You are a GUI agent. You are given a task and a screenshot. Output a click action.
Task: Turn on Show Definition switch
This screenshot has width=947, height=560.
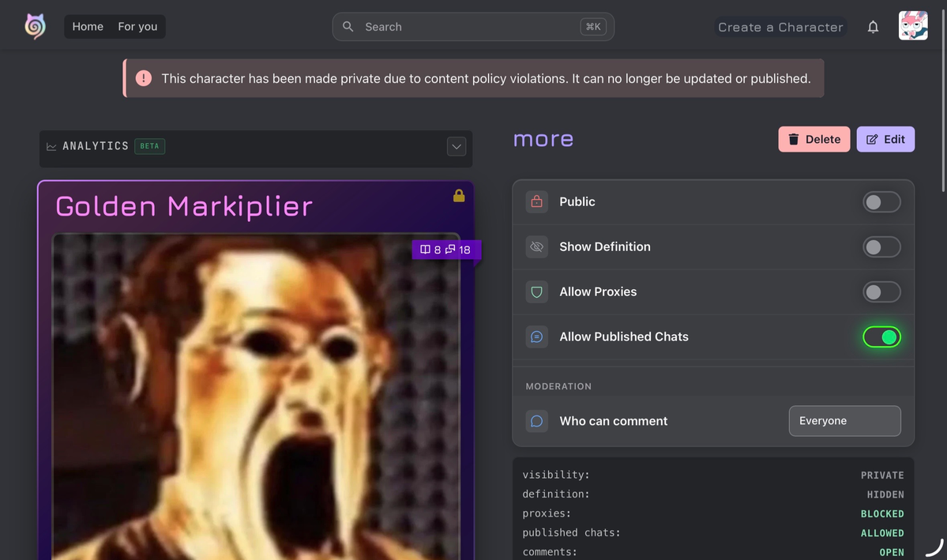click(x=881, y=246)
